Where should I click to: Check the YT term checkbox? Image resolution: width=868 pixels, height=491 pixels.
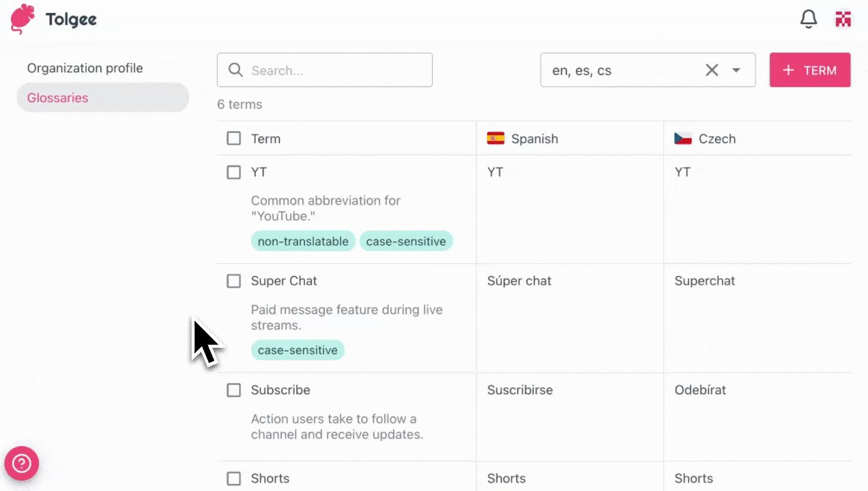234,173
